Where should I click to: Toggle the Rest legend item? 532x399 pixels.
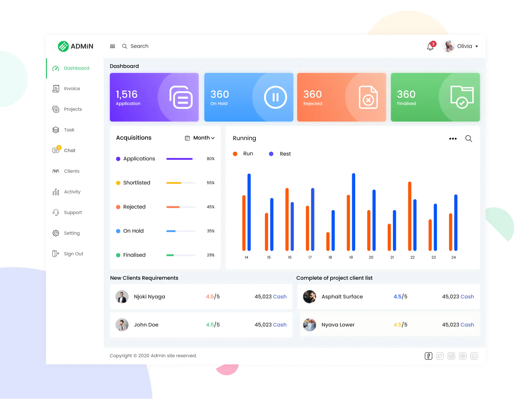tap(280, 154)
